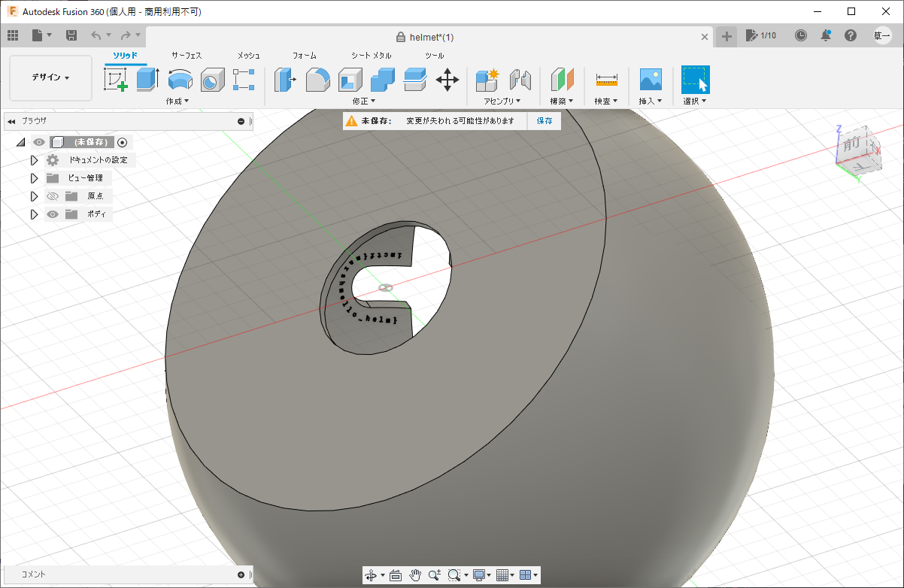Open a new design tab
The height and width of the screenshot is (588, 904).
pyautogui.click(x=727, y=36)
